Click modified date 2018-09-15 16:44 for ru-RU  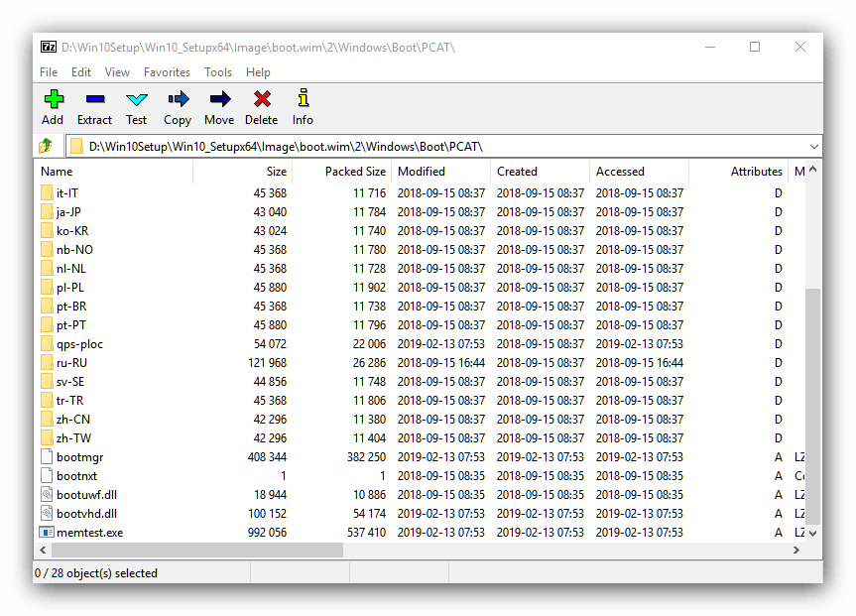pyautogui.click(x=441, y=363)
